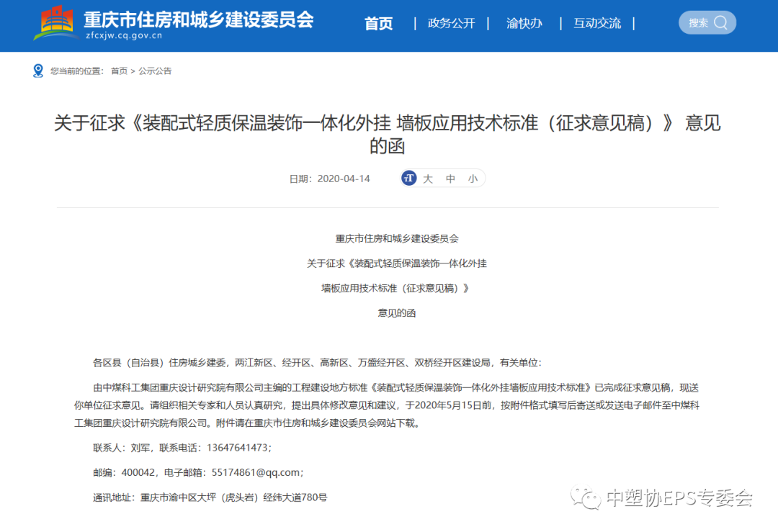The width and height of the screenshot is (778, 532).
Task: Select 互动交流 in the top navigation
Action: (596, 24)
